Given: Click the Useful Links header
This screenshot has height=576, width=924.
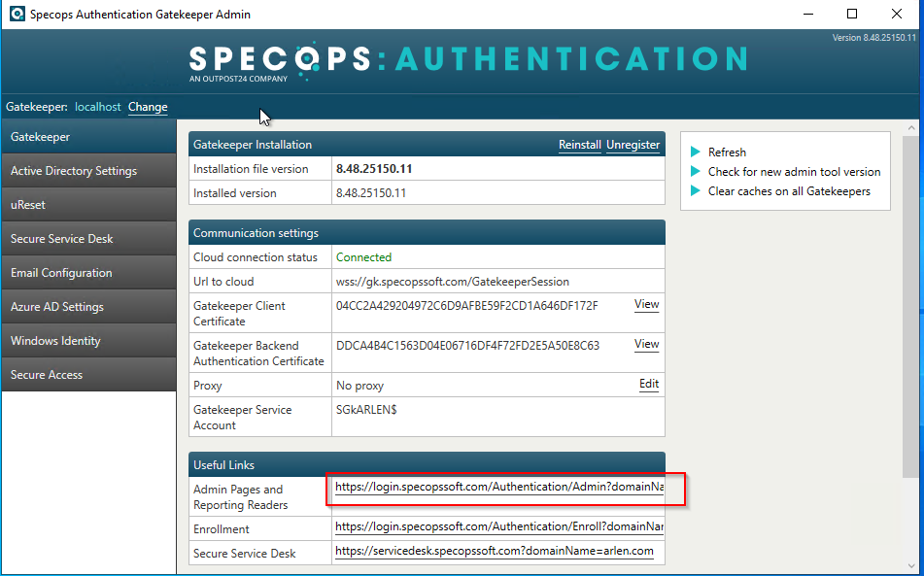Looking at the screenshot, I should click(223, 465).
